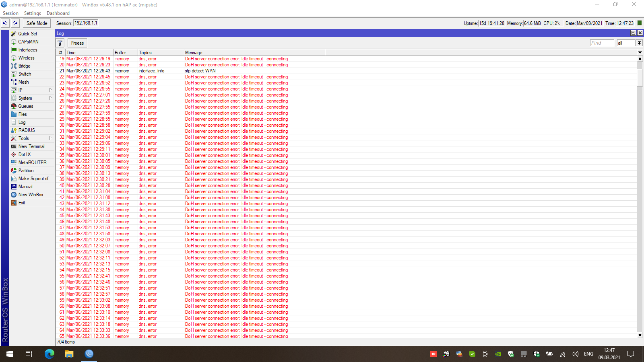
Task: Open the Settings menu
Action: (x=32, y=13)
